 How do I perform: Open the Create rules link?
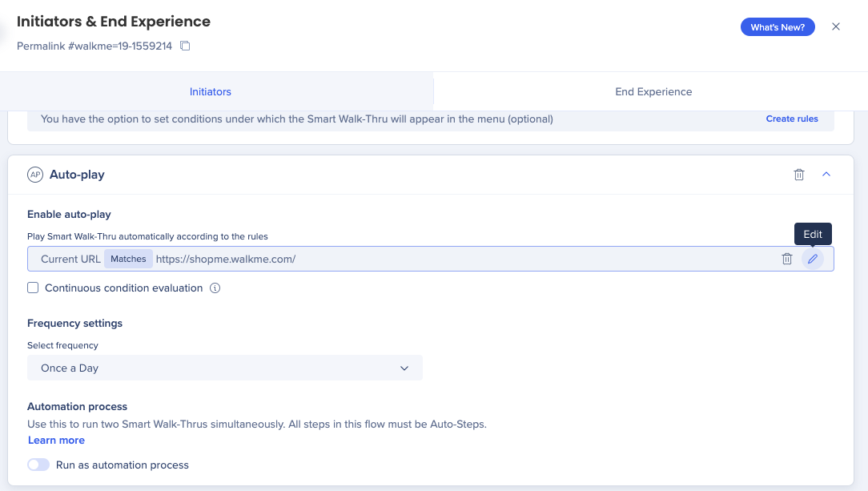coord(792,119)
